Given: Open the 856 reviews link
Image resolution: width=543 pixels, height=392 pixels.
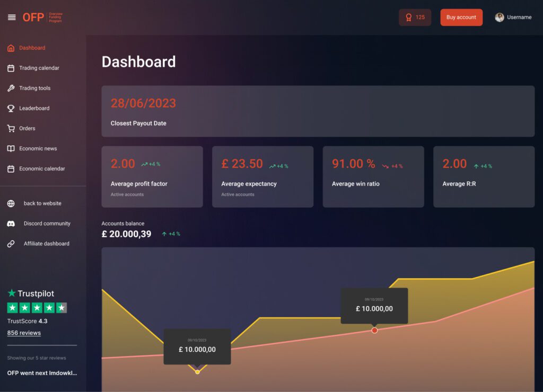Looking at the screenshot, I should [x=24, y=333].
